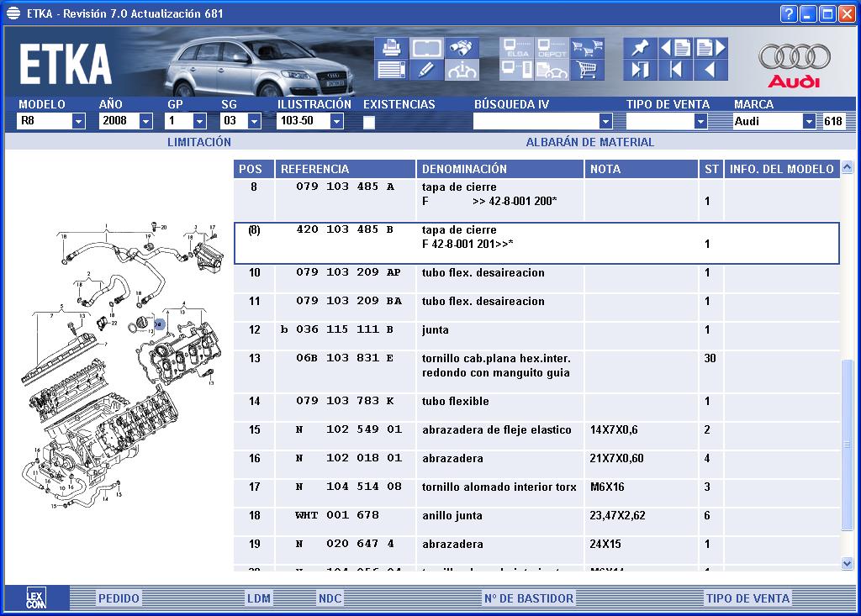Open the list view icon below printer
This screenshot has height=616, width=861.
coord(392,70)
